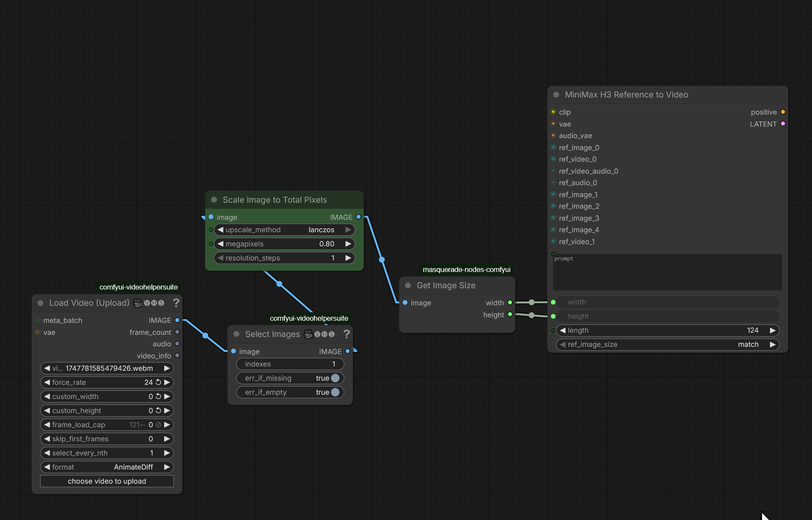Open the video file 1747781585479426.webm dropdown
The width and height of the screenshot is (812, 520).
tap(107, 368)
